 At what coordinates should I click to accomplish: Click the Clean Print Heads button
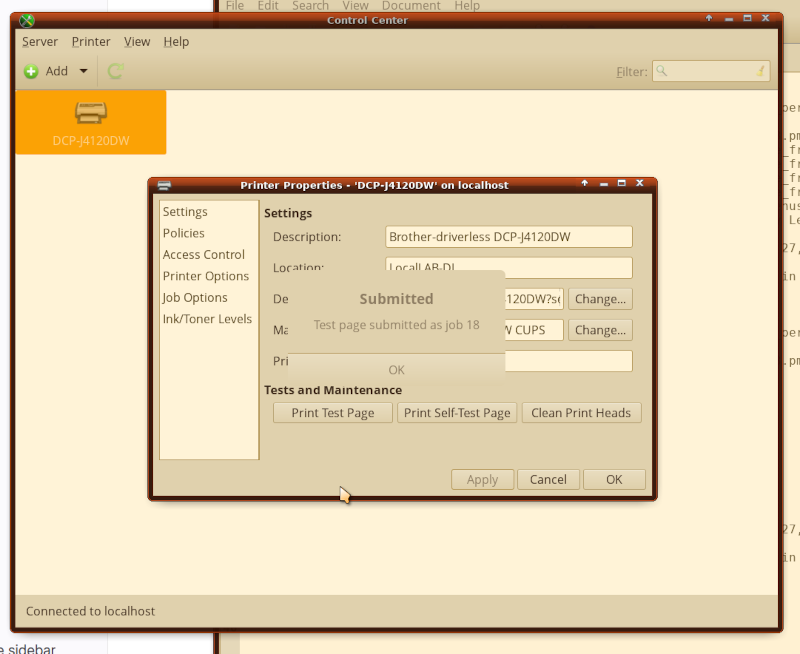(x=581, y=413)
